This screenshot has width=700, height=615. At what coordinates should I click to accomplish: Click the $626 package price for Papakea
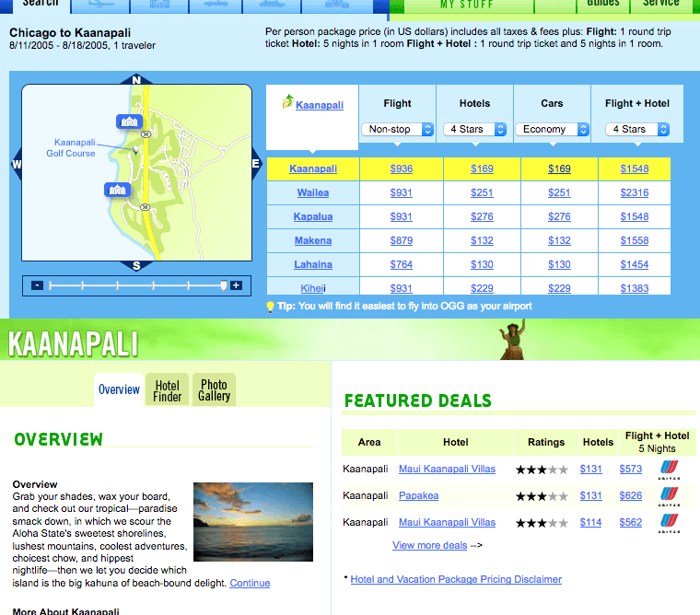coord(630,496)
